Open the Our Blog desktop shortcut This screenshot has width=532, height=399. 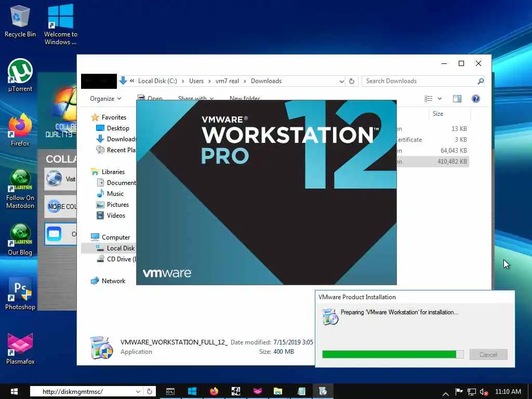click(20, 240)
